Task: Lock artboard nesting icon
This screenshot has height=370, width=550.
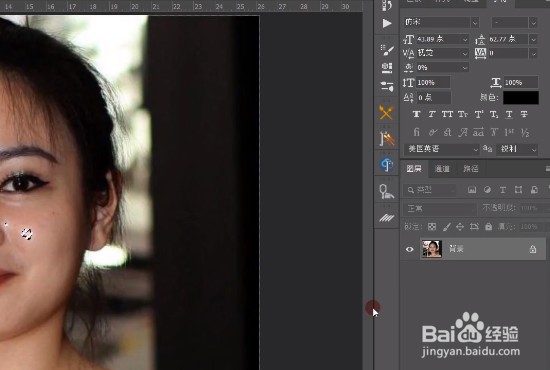Action: (474, 227)
